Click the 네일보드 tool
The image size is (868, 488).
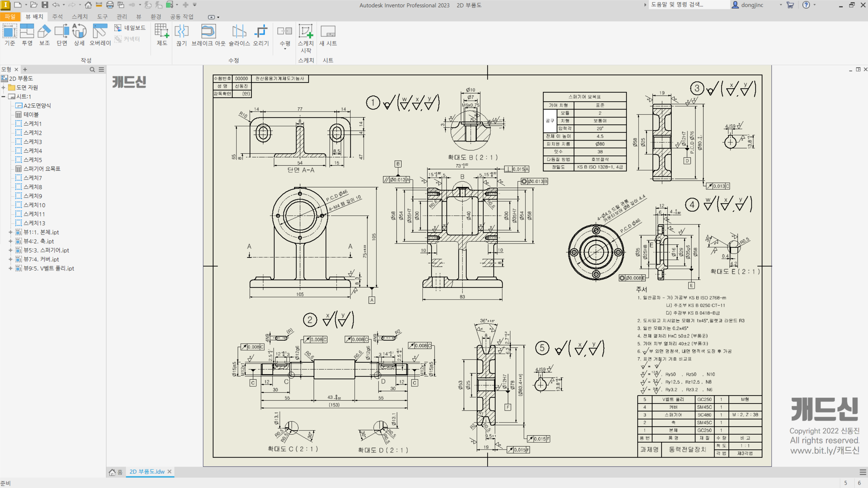pyautogui.click(x=130, y=28)
